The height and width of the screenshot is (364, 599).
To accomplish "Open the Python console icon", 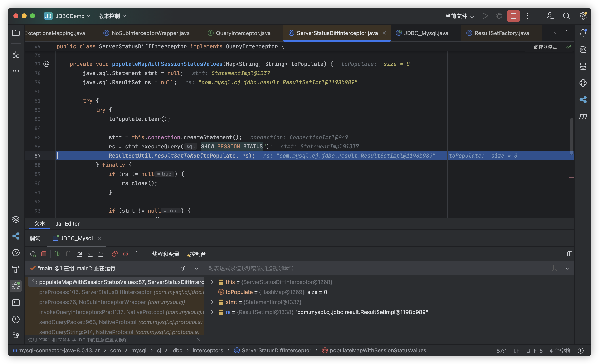I will pos(583,83).
